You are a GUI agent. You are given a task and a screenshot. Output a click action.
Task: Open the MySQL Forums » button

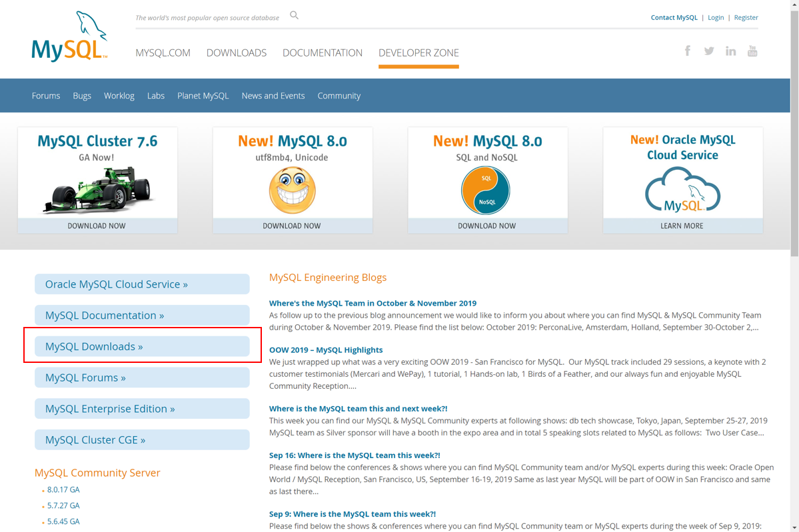coord(142,378)
